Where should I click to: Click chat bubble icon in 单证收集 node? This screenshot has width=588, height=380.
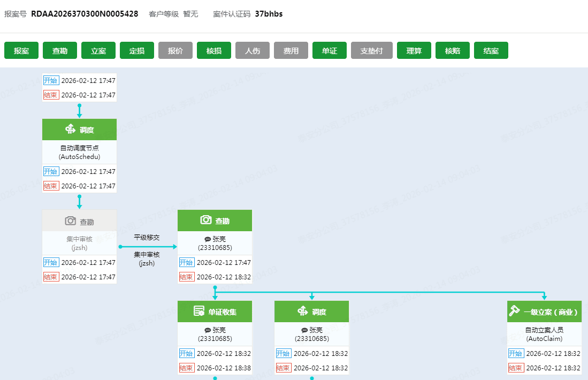click(x=208, y=330)
